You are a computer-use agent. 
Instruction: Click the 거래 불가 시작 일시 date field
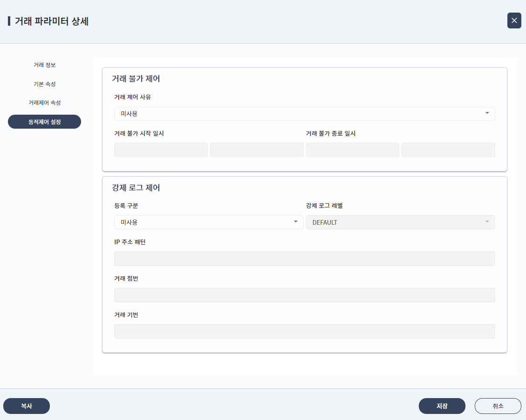pos(161,150)
